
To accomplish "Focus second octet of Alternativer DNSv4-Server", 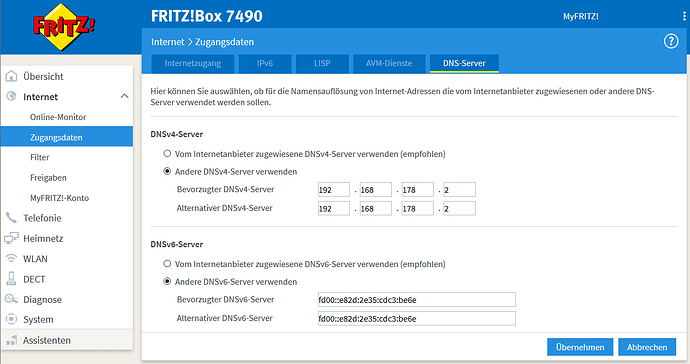I will click(375, 209).
